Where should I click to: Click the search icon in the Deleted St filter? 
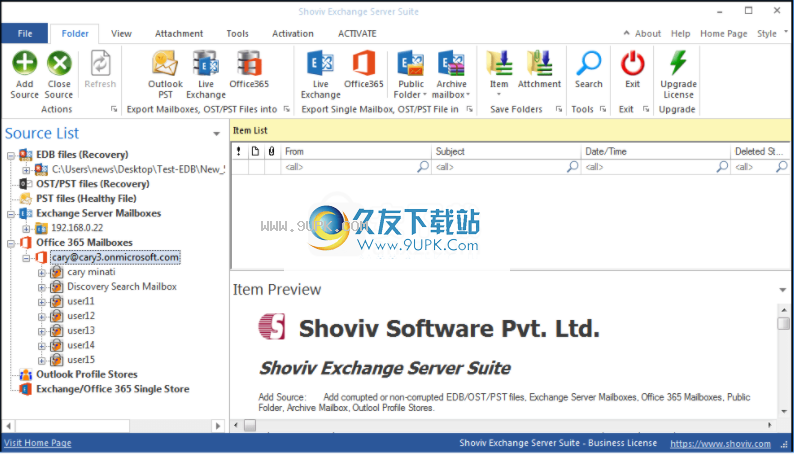click(x=782, y=166)
